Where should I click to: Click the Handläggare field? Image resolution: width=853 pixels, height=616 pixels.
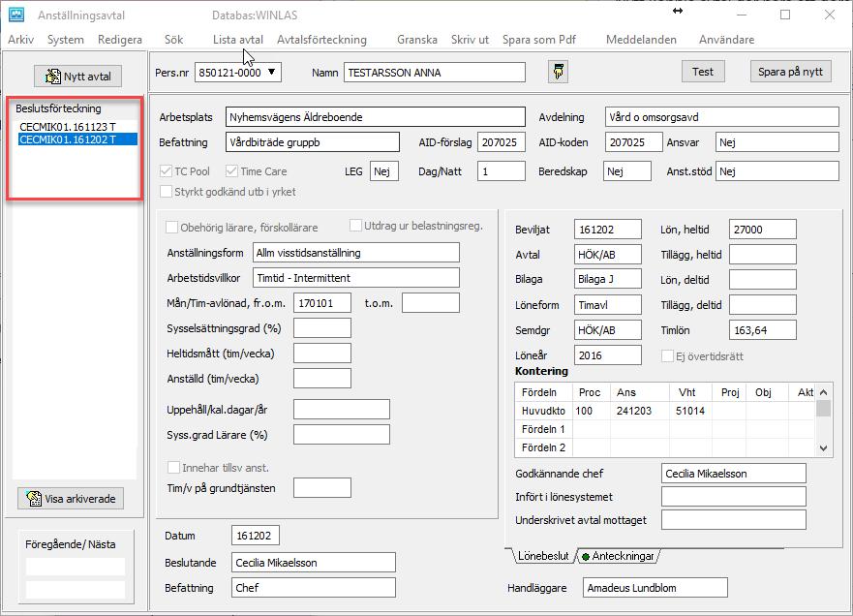[x=655, y=588]
